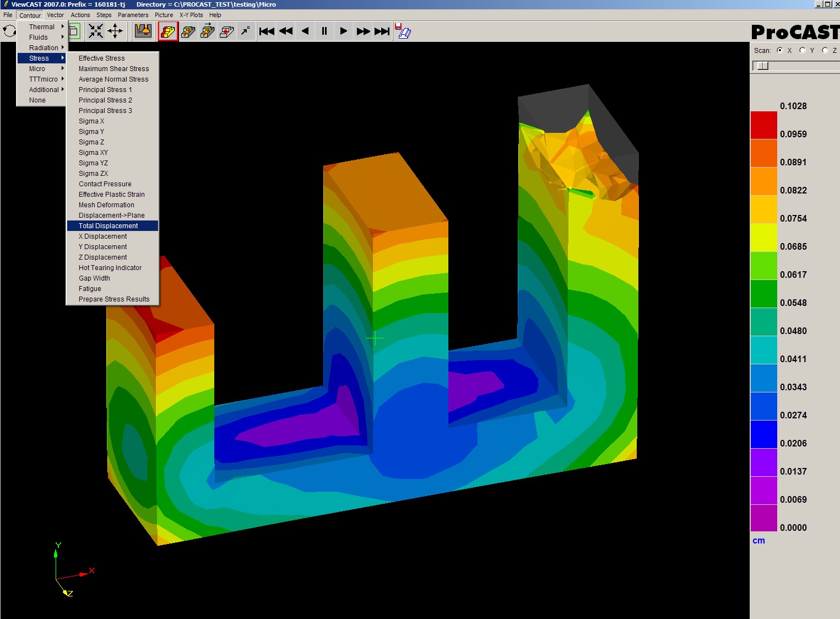The image size is (840, 619).
Task: Play the animation forward
Action: point(344,31)
